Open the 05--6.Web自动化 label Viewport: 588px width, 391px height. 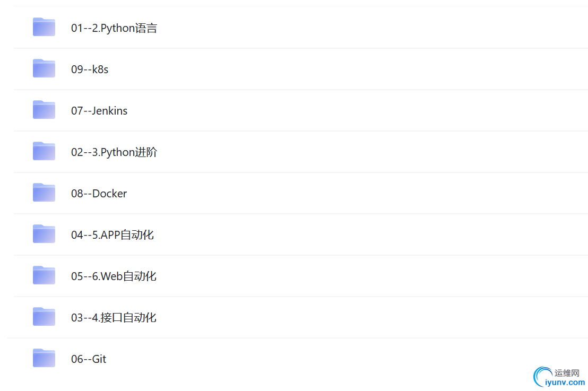pyautogui.click(x=114, y=276)
